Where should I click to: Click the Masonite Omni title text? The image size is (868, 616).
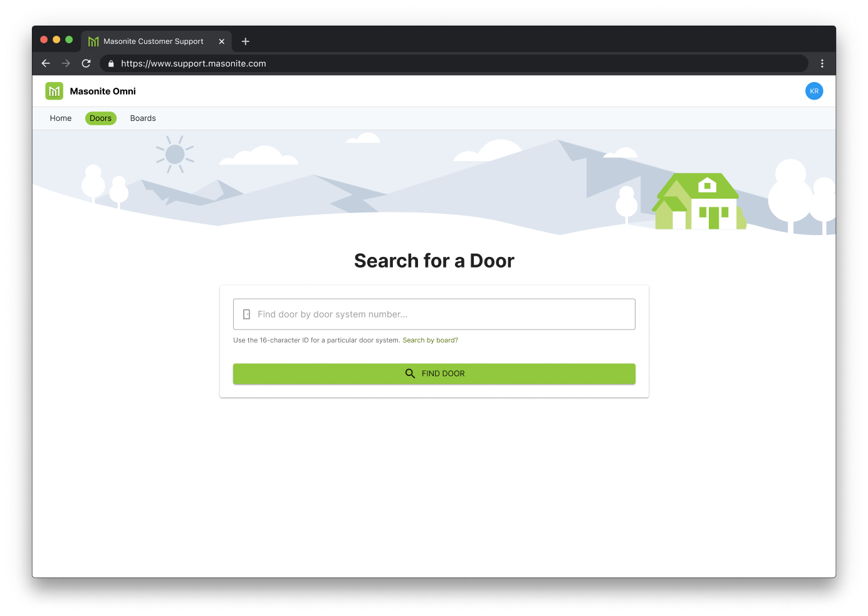click(103, 91)
